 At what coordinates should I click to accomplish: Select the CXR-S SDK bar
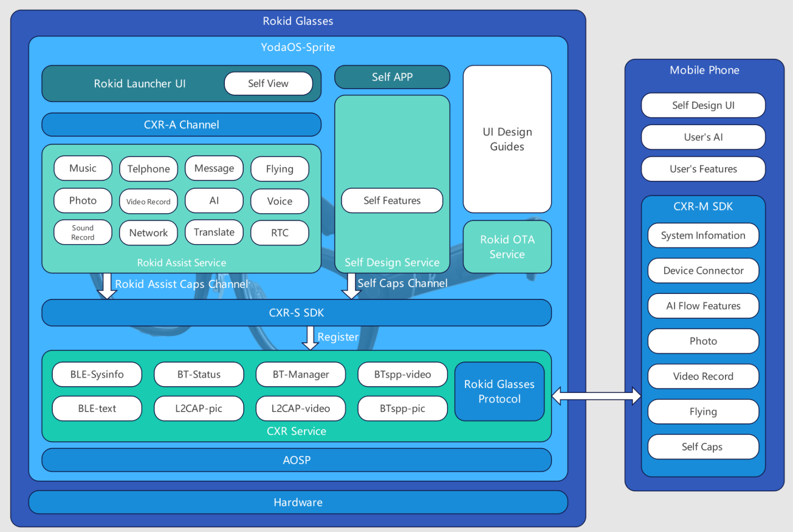(x=297, y=313)
